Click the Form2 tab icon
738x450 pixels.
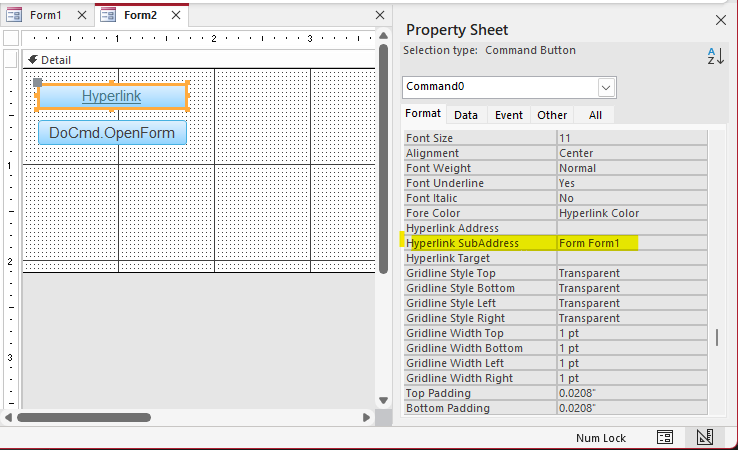point(108,15)
